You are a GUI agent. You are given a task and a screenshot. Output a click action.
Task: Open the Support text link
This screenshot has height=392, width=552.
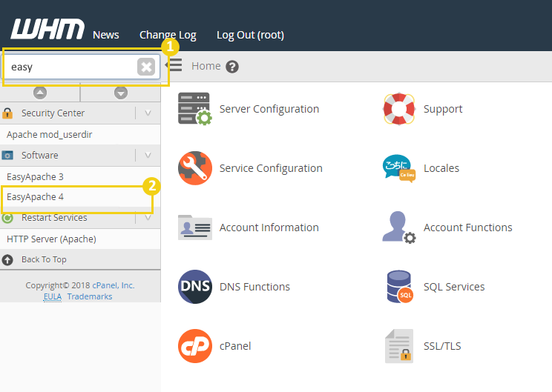click(443, 109)
